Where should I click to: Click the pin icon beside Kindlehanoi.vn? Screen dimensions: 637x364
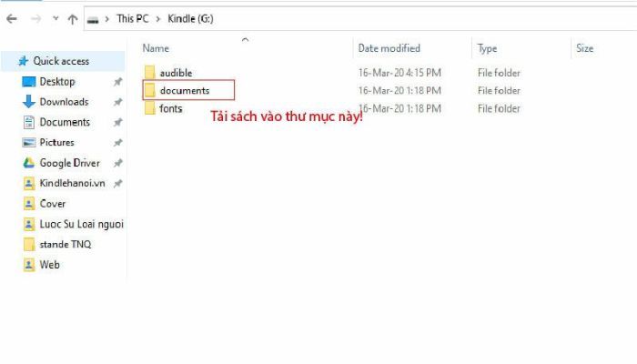[x=117, y=184]
